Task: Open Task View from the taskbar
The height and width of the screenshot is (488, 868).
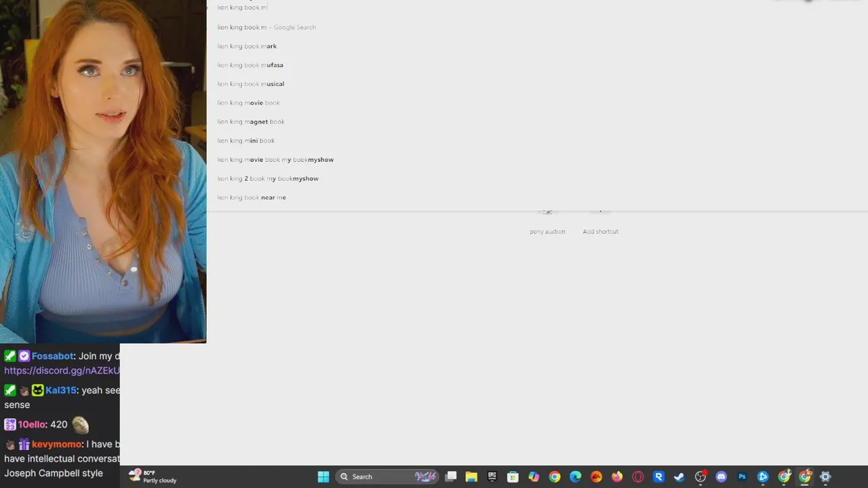Action: [x=451, y=476]
